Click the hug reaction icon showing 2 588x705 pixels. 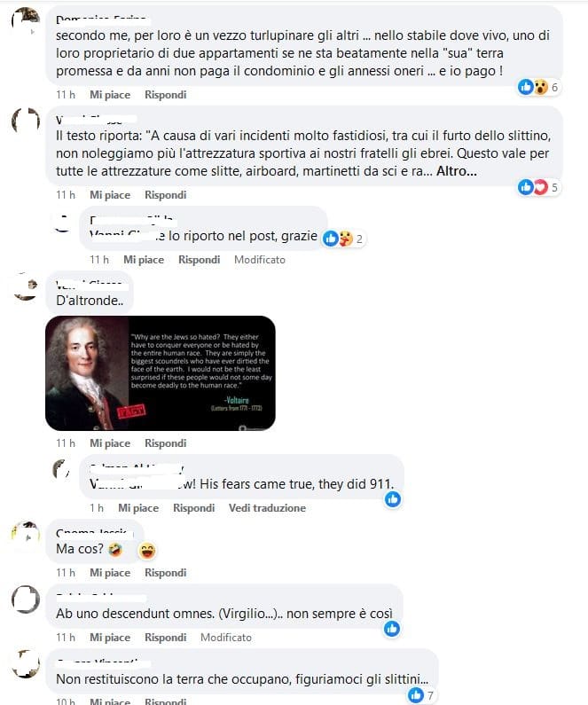pos(345,239)
